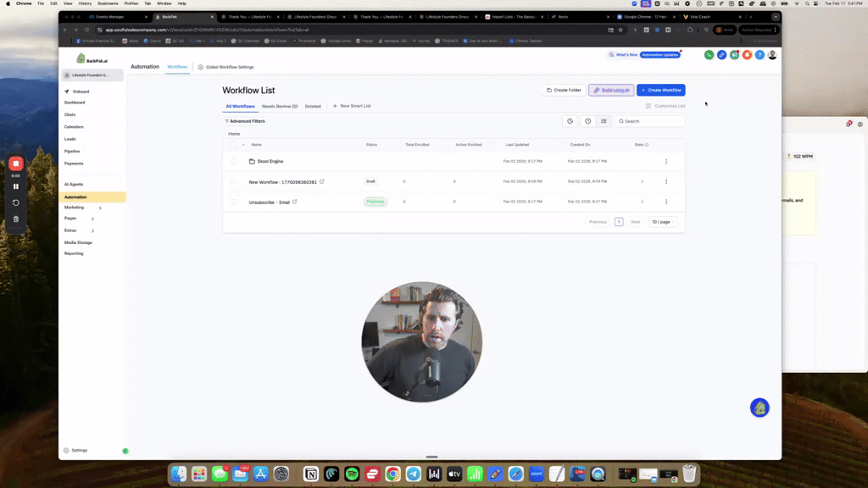Go to the Next page

[636, 222]
